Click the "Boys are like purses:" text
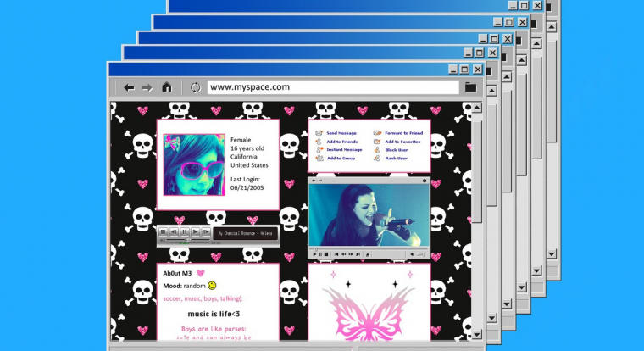Viewport: 644px width, 351px height. coord(214,329)
